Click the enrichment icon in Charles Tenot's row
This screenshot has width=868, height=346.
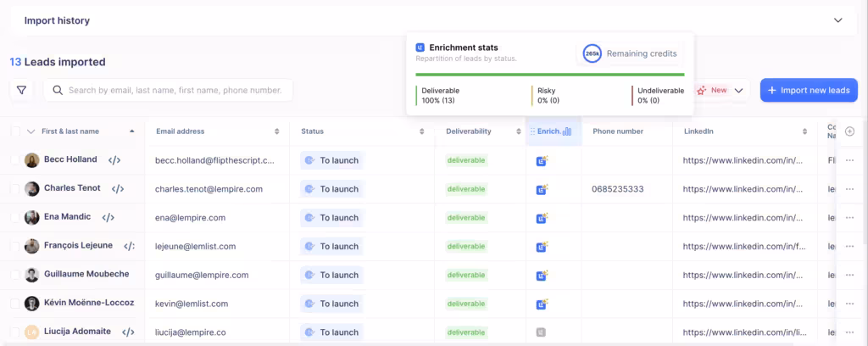pyautogui.click(x=542, y=189)
